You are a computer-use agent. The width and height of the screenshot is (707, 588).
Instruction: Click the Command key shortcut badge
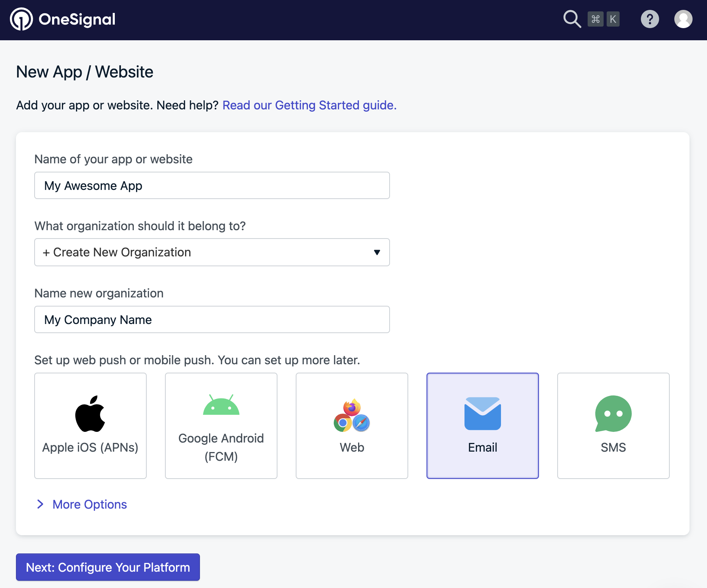(596, 19)
